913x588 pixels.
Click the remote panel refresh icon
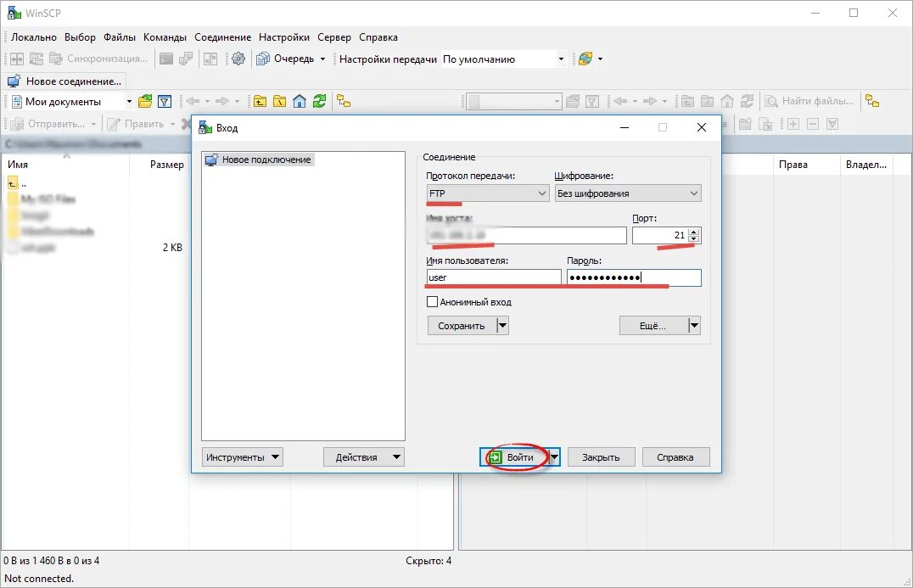click(x=747, y=101)
